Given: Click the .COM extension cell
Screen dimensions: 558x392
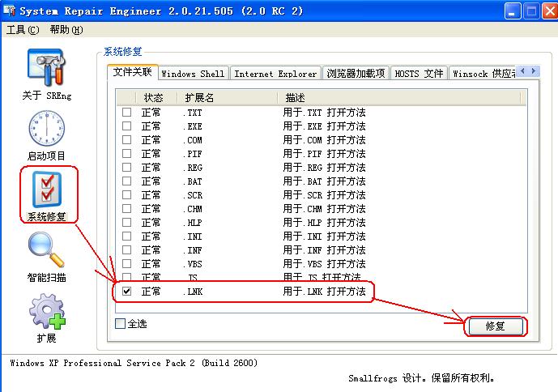Looking at the screenshot, I should tap(193, 140).
